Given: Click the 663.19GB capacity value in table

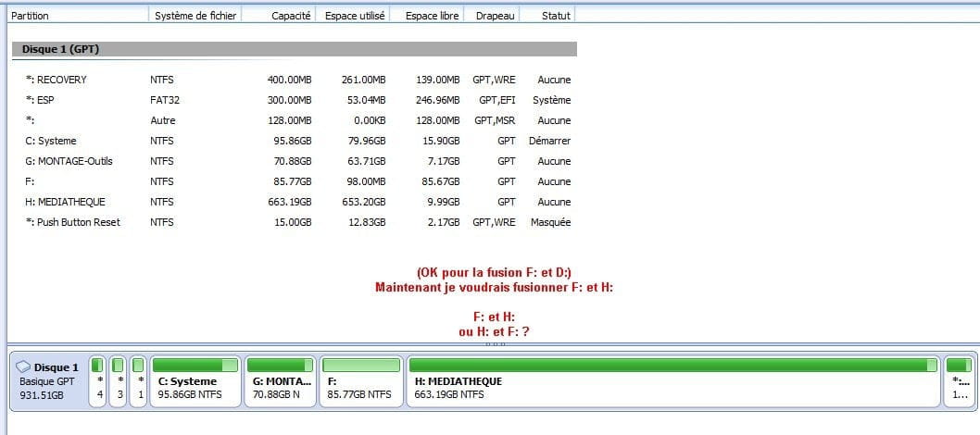Looking at the screenshot, I should [291, 202].
